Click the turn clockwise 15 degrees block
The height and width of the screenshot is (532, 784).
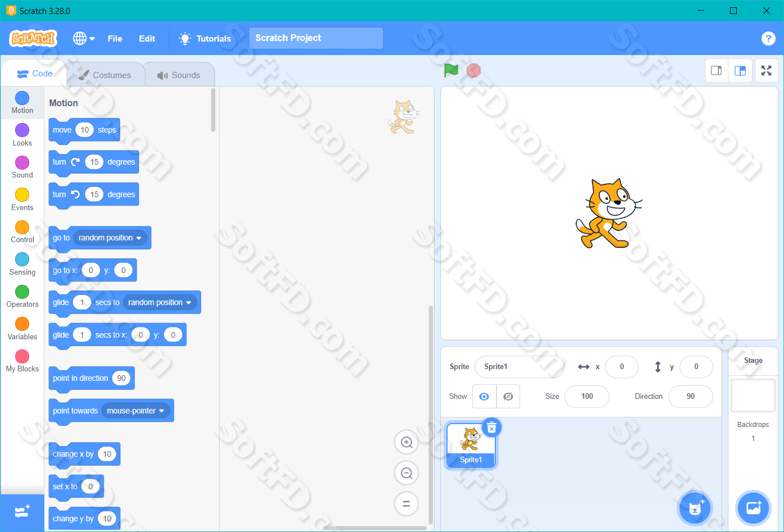coord(94,162)
